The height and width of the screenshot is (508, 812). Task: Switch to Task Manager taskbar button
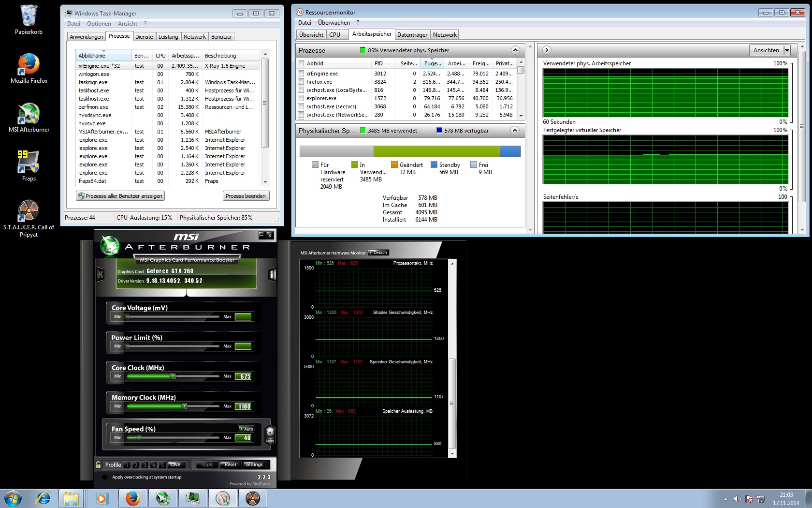(193, 498)
